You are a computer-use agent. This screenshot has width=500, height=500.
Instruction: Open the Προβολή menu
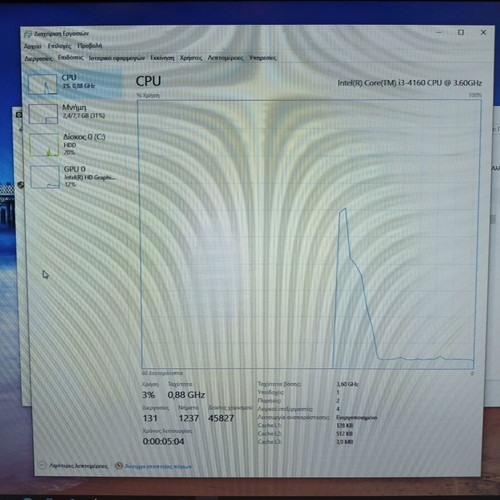(90, 46)
